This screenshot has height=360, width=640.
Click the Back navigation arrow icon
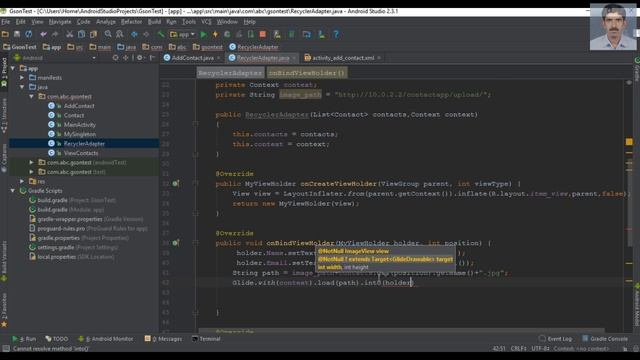pyautogui.click(x=134, y=34)
